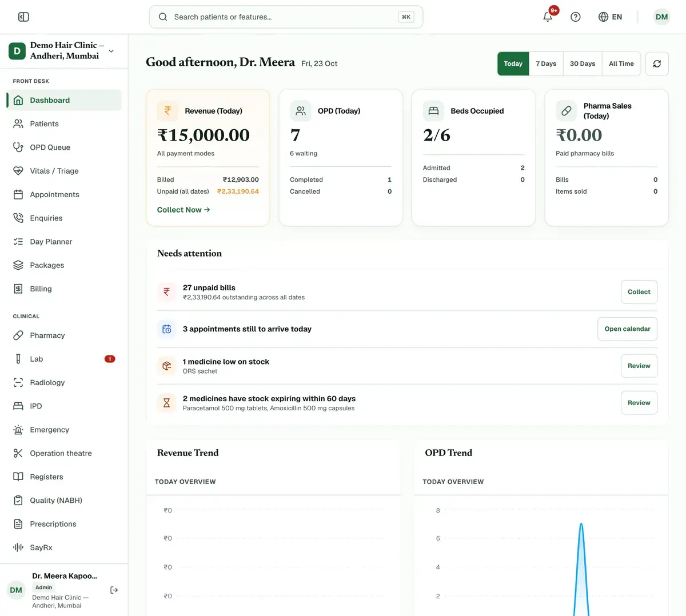Refresh the dashboard data
Viewport: 686px width, 616px height.
(x=657, y=64)
